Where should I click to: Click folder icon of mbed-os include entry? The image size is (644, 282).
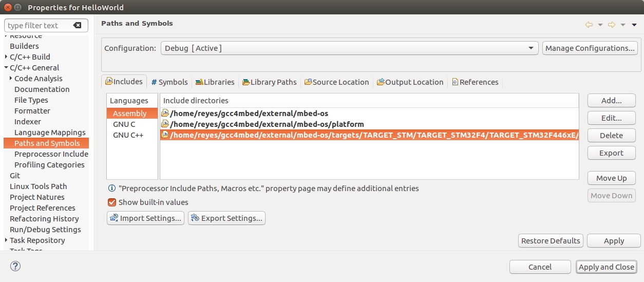tap(165, 114)
